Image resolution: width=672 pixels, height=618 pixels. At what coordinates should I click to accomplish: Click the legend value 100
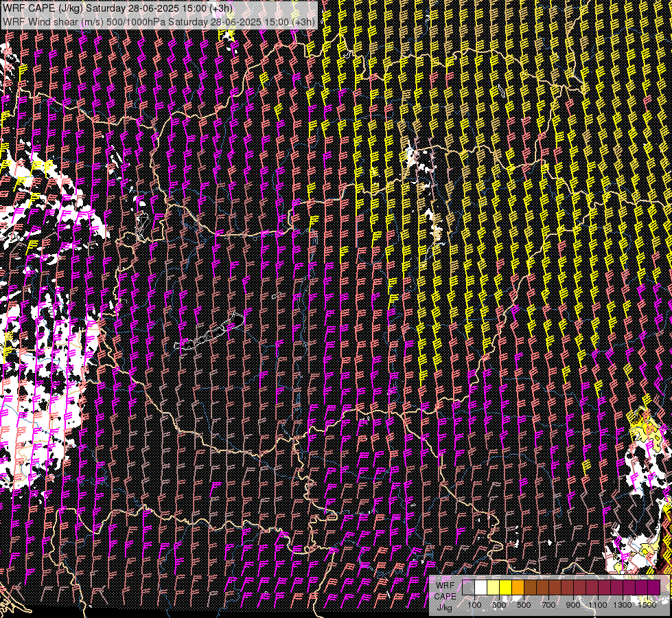coord(474,605)
